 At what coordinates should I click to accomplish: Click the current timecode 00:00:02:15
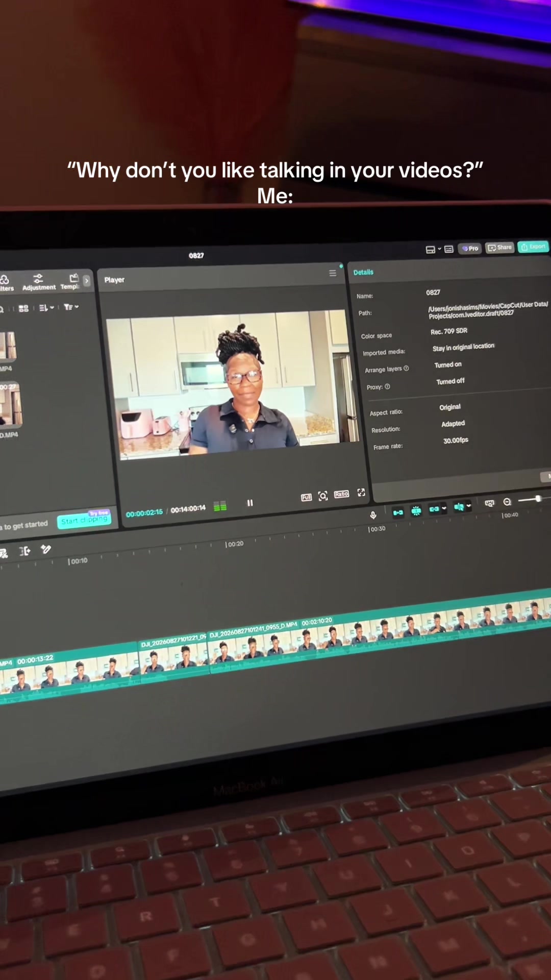[x=144, y=512]
